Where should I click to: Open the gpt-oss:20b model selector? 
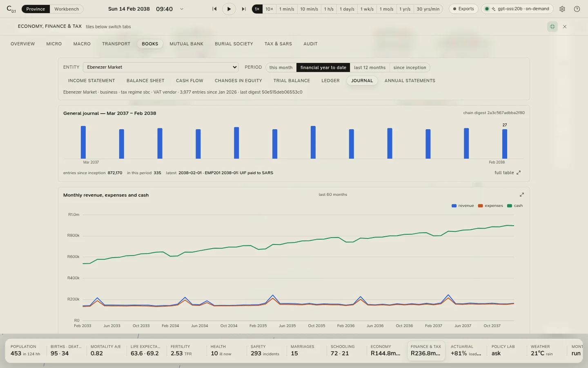coord(517,9)
